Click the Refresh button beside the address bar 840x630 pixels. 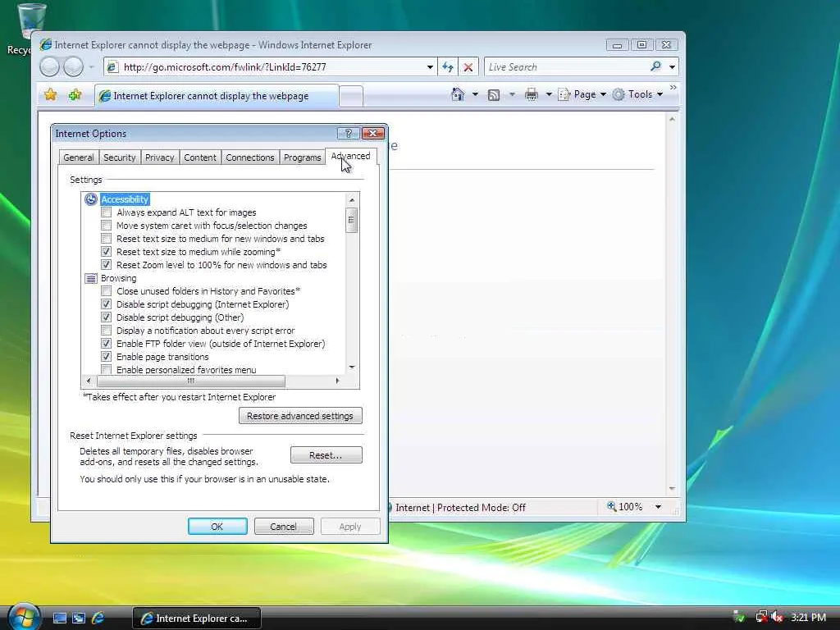447,67
